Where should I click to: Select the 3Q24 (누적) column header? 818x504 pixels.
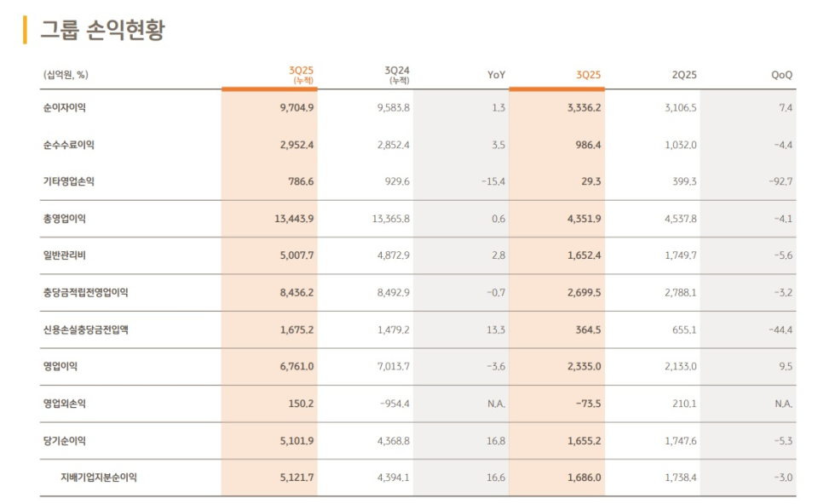click(x=397, y=75)
